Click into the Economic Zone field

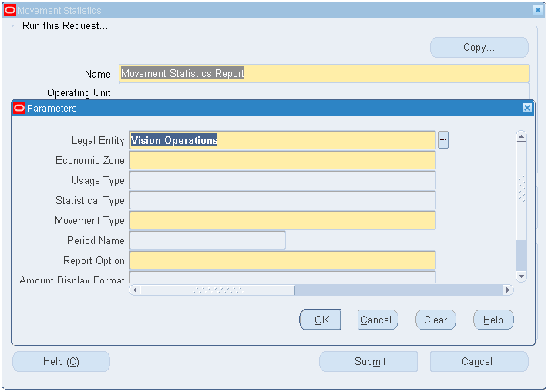[282, 160]
